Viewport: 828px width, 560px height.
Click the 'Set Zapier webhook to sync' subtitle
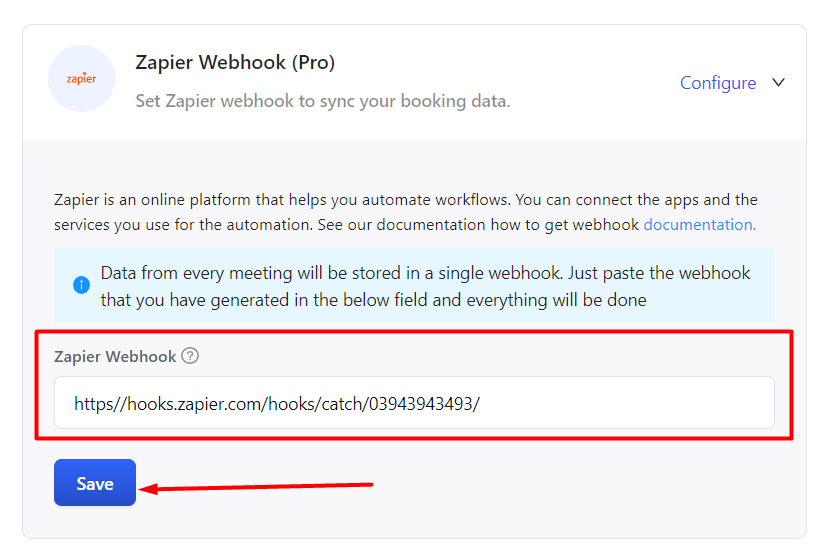pyautogui.click(x=323, y=101)
